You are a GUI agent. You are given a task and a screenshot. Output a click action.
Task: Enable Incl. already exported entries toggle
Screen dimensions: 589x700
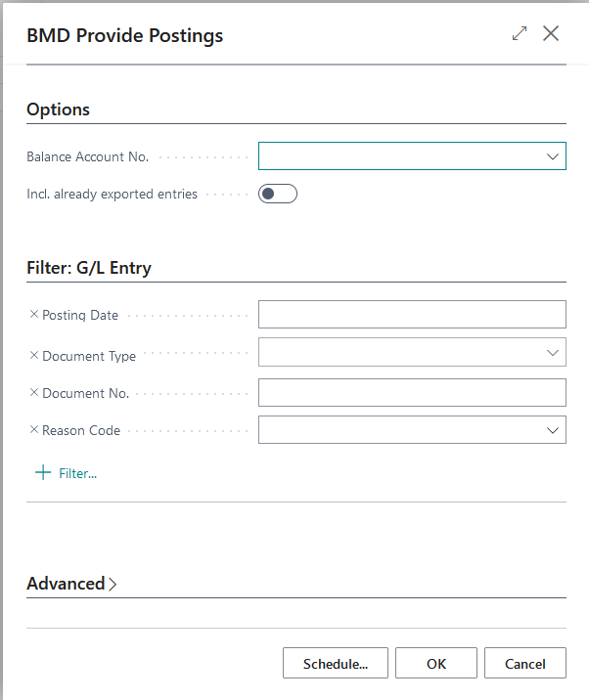point(277,194)
